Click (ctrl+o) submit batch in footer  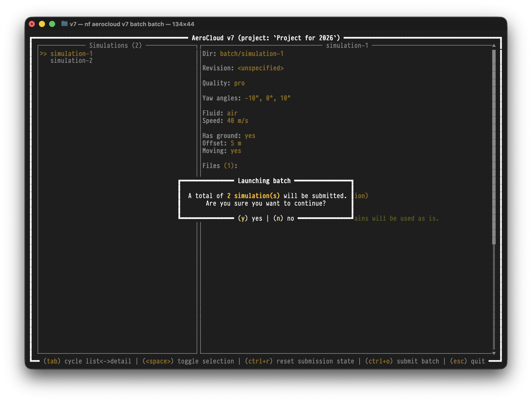402,361
